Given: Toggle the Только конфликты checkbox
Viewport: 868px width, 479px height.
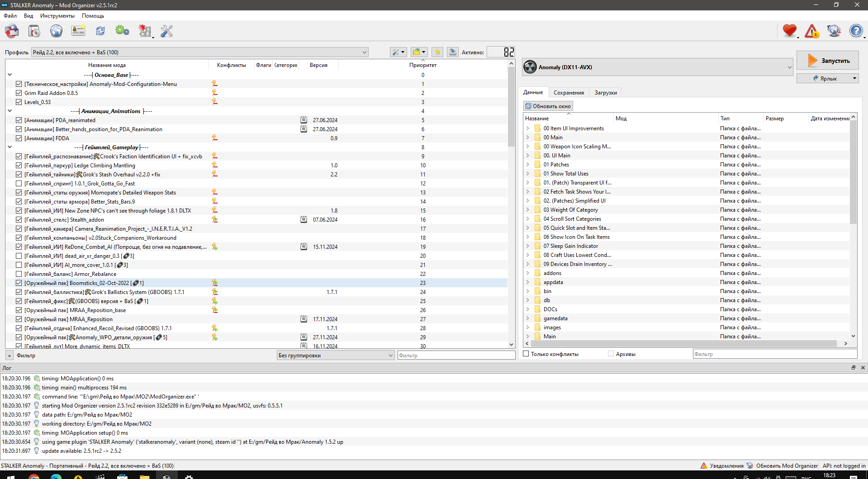Looking at the screenshot, I should tap(526, 354).
